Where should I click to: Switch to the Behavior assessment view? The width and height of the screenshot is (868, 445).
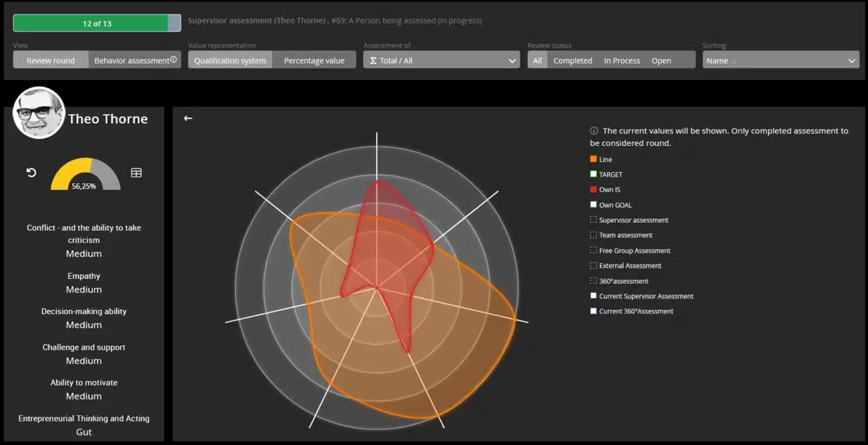click(131, 60)
